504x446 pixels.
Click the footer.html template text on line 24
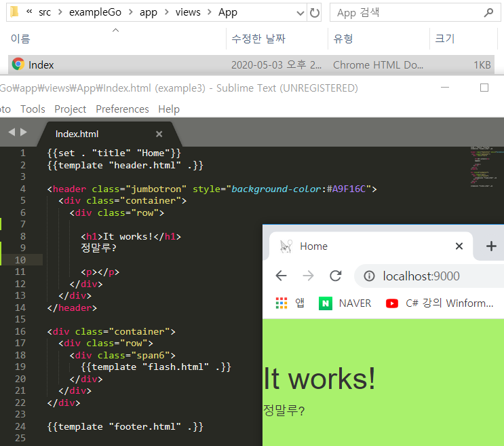pos(144,427)
